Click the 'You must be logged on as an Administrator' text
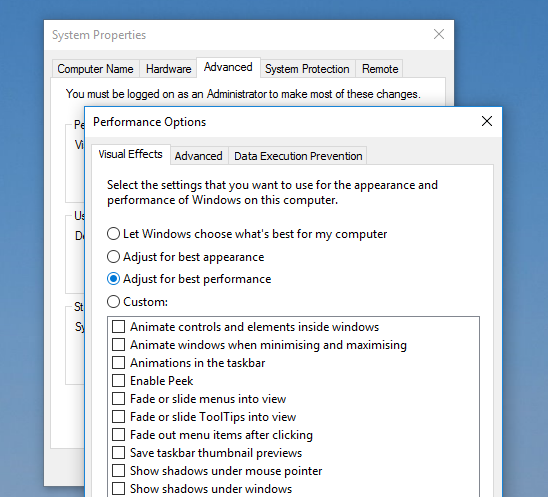This screenshot has width=548, height=497. click(x=243, y=94)
